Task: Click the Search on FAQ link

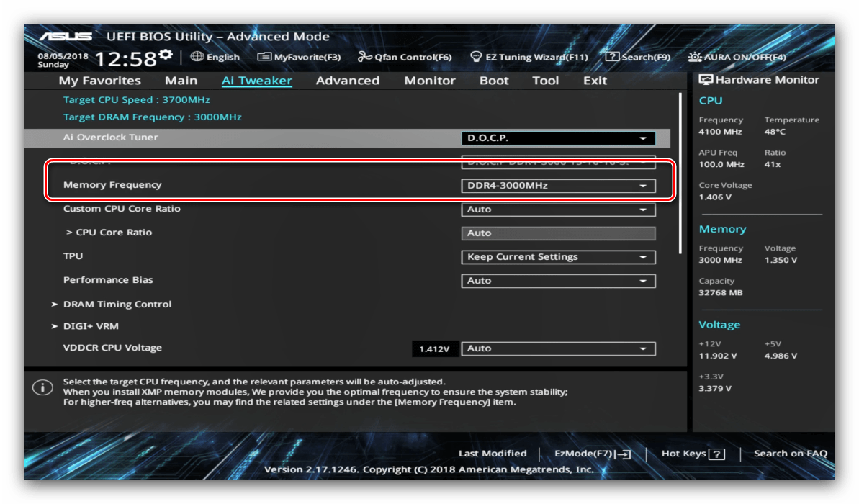Action: [790, 454]
